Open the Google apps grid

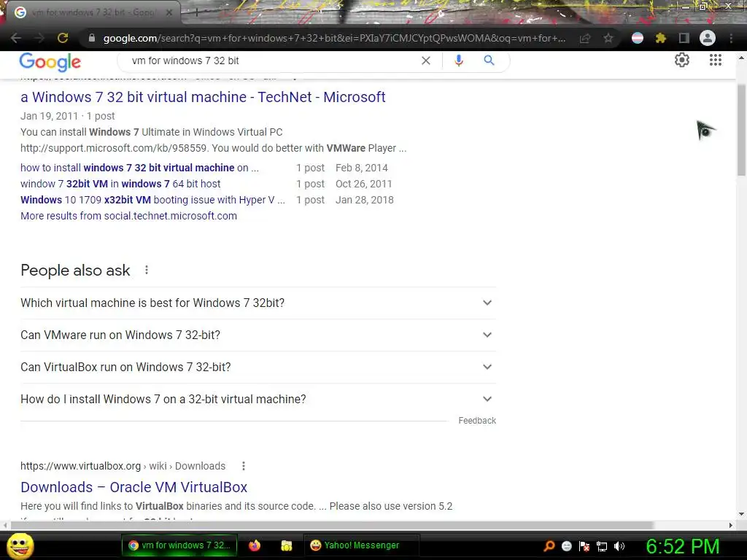coord(716,60)
